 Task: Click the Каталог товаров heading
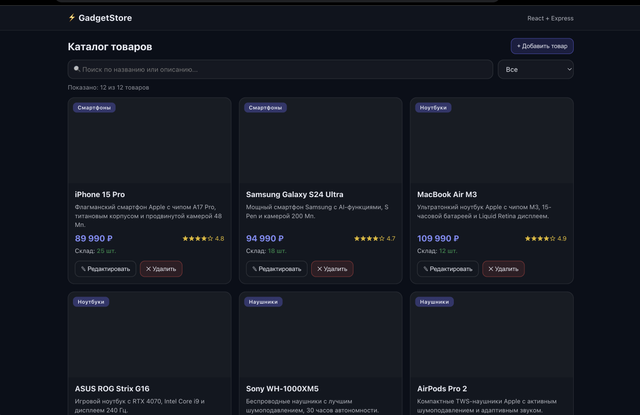[110, 47]
